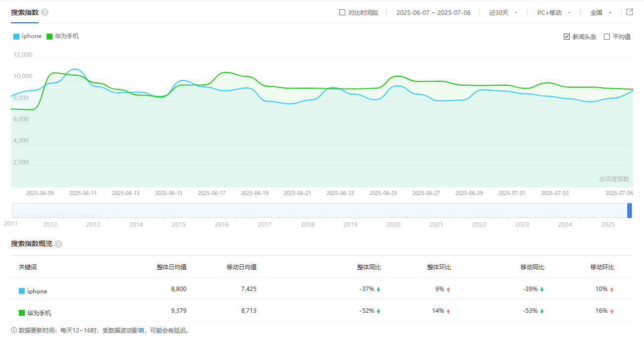644x344 pixels.
Task: Click help icon beside 搜索指数 title
Action: pyautogui.click(x=45, y=12)
